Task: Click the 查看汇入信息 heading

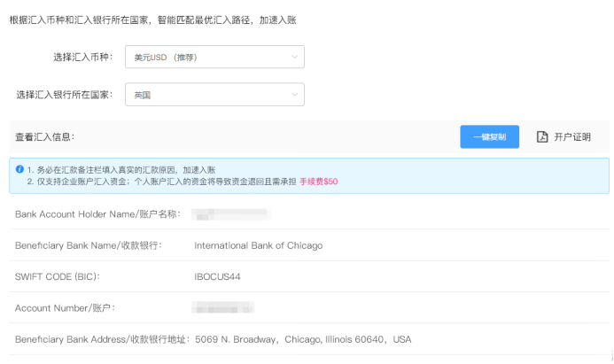Action: tap(45, 137)
